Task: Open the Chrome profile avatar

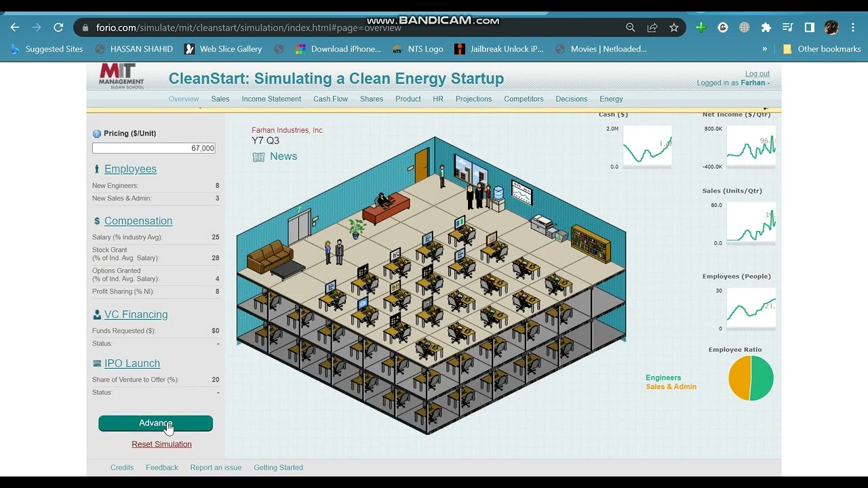Action: 832,28
